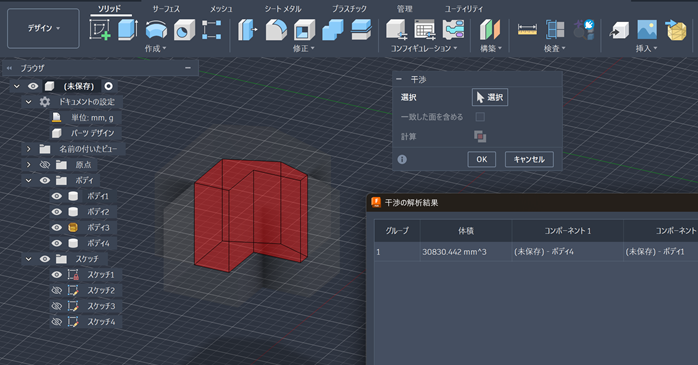The width and height of the screenshot is (698, 365).
Task: Collapse the スケッチ folder
Action: [28, 259]
